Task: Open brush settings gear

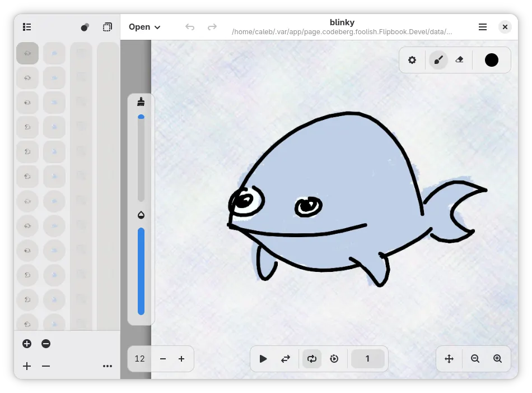Action: 412,60
